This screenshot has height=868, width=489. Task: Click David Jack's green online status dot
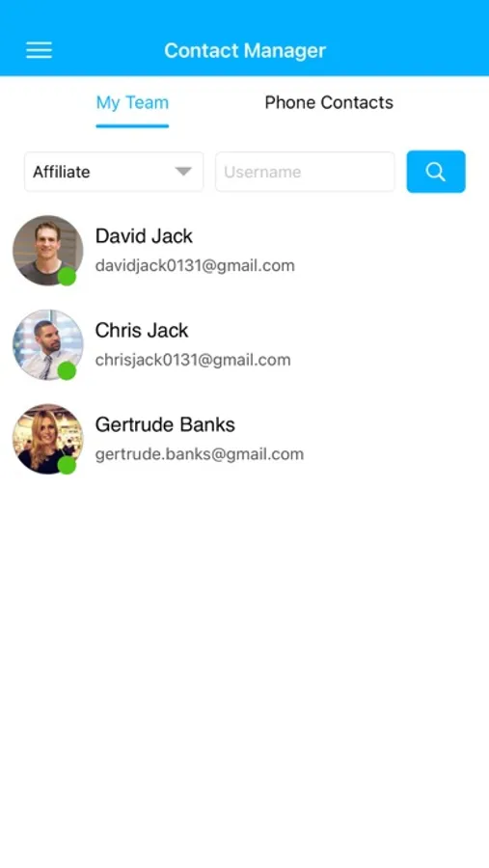click(x=67, y=276)
